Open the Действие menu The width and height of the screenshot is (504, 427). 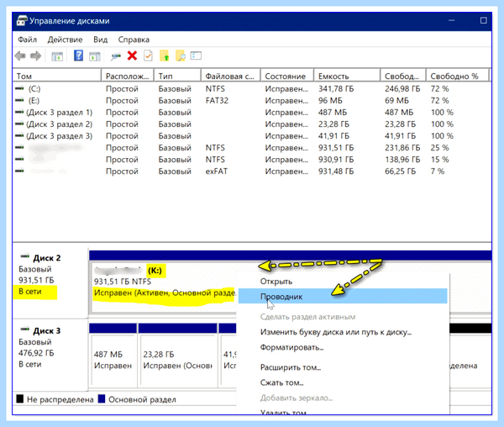click(x=65, y=40)
